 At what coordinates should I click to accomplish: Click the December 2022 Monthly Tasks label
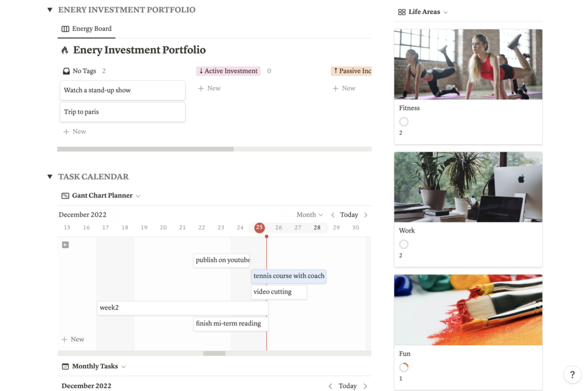[x=86, y=386]
